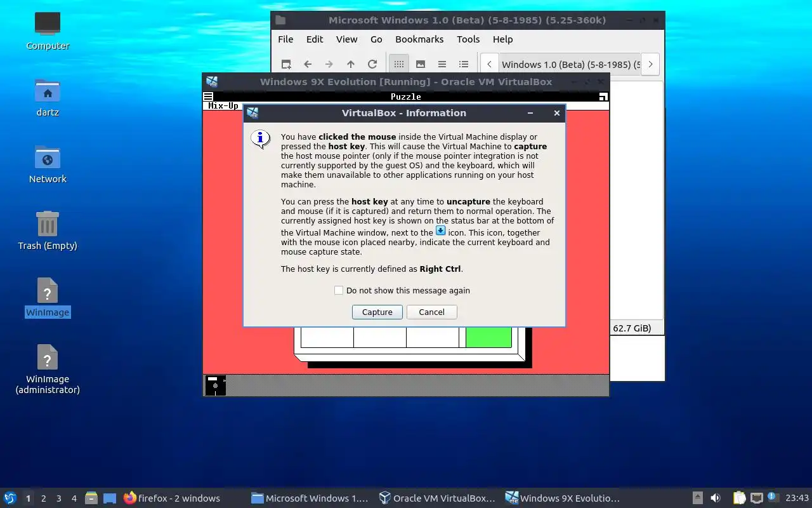Minimize the VirtualBox Information dialog

pyautogui.click(x=530, y=113)
